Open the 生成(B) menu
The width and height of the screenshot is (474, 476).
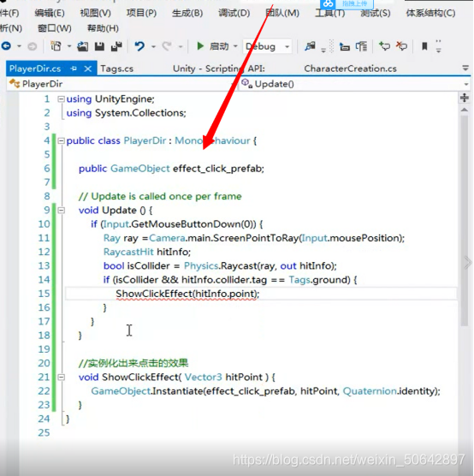pos(187,13)
